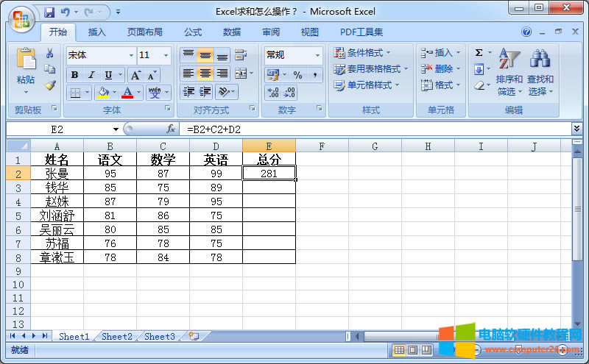
Task: Decrease the cell indent
Action: coord(188,92)
